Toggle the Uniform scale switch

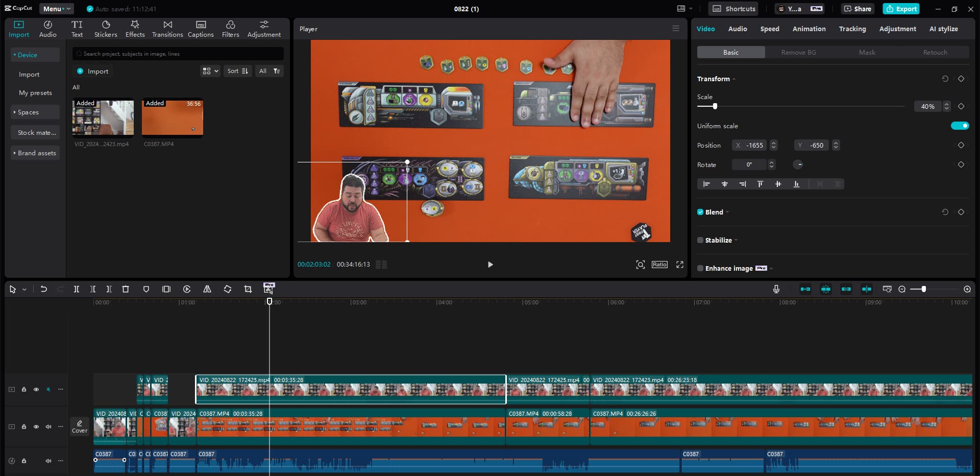point(960,126)
